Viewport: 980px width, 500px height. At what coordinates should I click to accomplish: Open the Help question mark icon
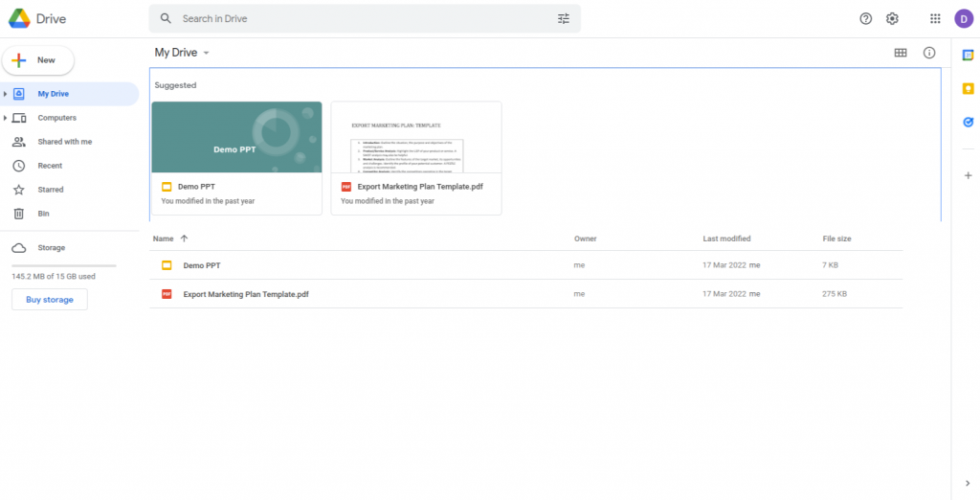[866, 18]
